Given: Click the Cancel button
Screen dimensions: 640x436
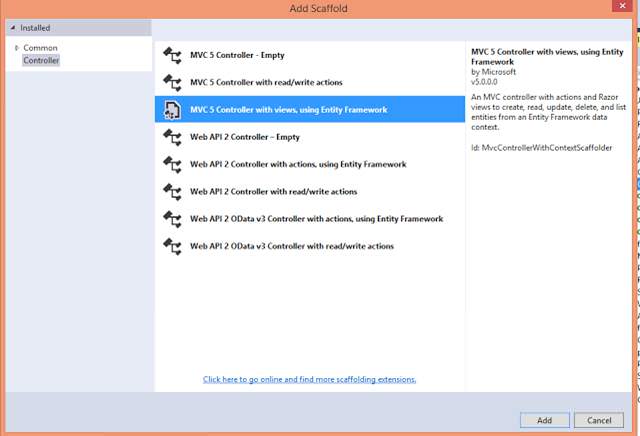Looking at the screenshot, I should [599, 420].
